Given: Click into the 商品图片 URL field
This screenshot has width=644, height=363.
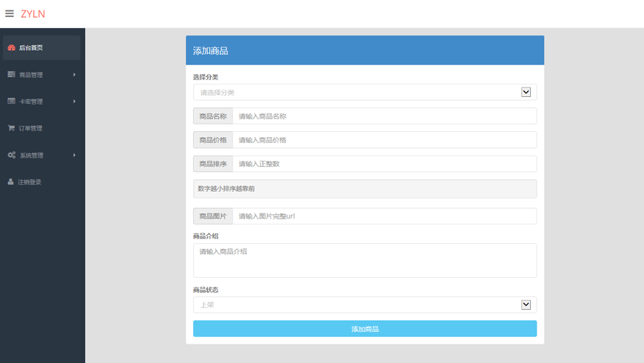Looking at the screenshot, I should (x=384, y=216).
